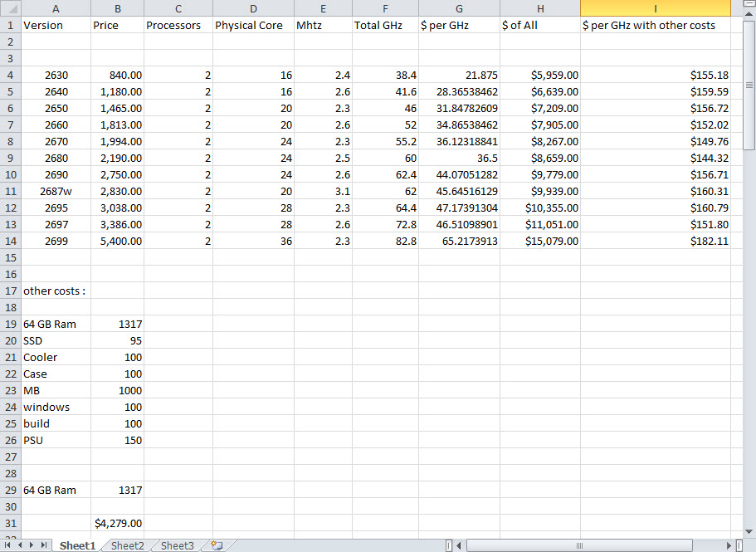Click the Insert Worksheet icon beside Sheet3
The width and height of the screenshot is (756, 552).
(217, 545)
